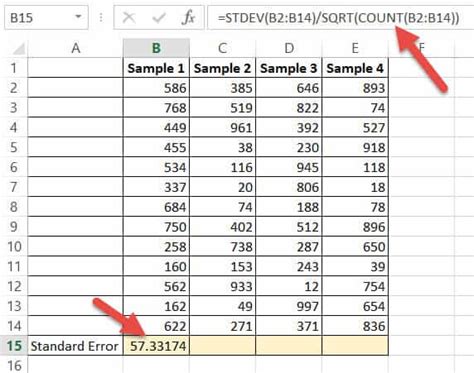Viewport: 474px width, 373px height.
Task: Select row 9 header
Action: (14, 227)
